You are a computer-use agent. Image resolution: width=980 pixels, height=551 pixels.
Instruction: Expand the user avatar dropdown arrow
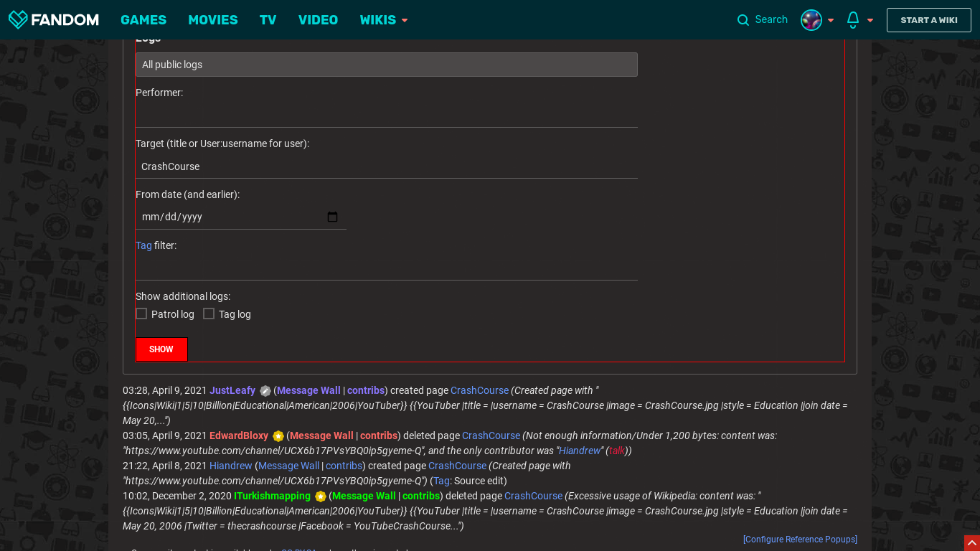[831, 20]
